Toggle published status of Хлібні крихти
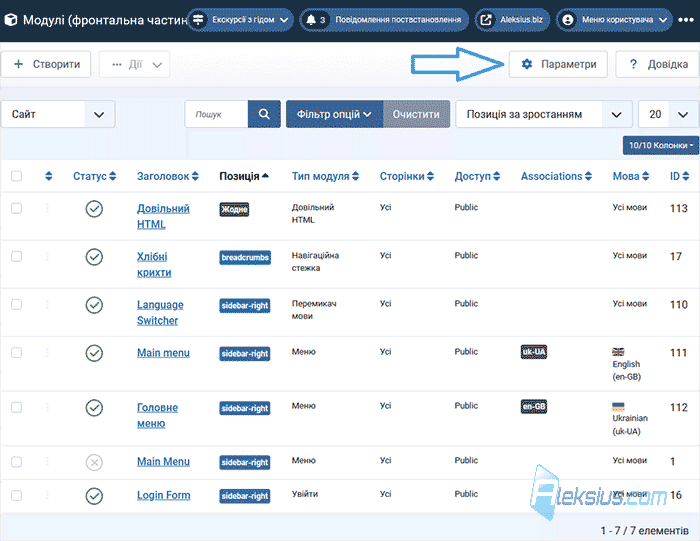This screenshot has height=541, width=700. 94,257
